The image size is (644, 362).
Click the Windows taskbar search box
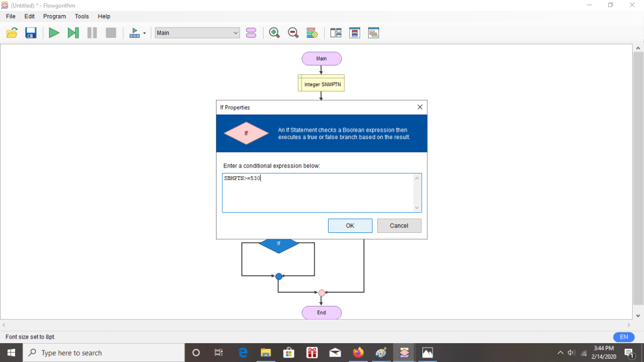[x=104, y=353]
